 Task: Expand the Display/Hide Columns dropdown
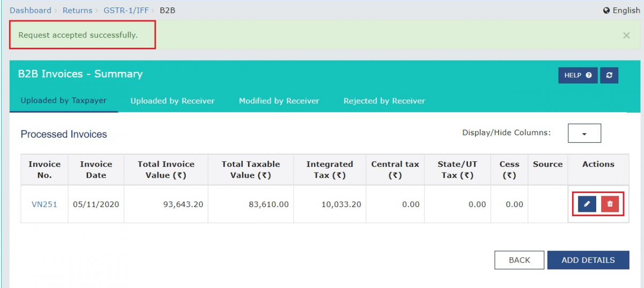tap(584, 134)
